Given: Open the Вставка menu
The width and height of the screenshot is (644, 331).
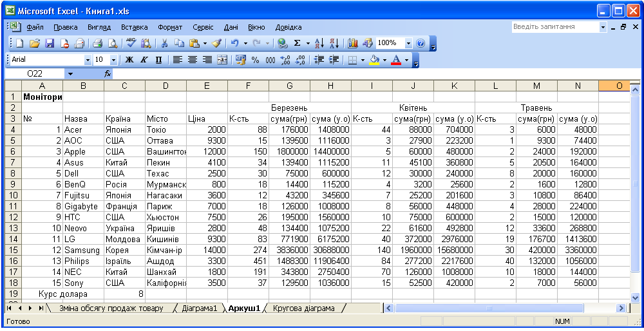Looking at the screenshot, I should pos(135,27).
